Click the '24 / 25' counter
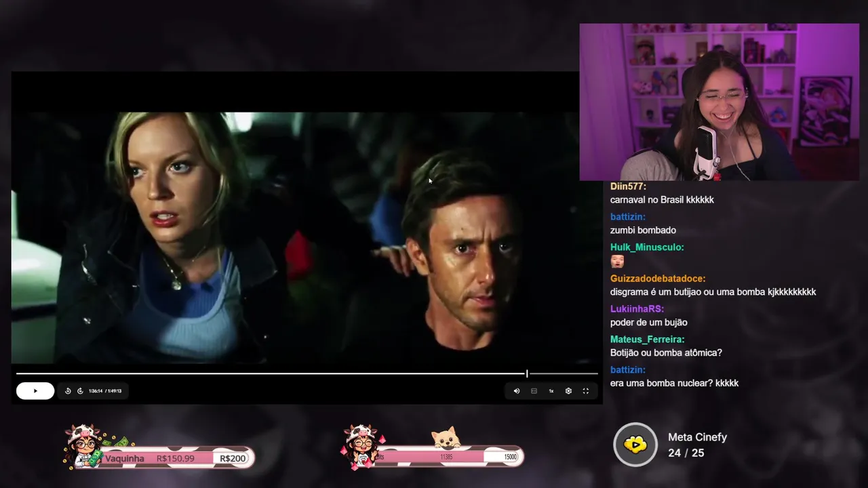The height and width of the screenshot is (488, 868). point(686,453)
